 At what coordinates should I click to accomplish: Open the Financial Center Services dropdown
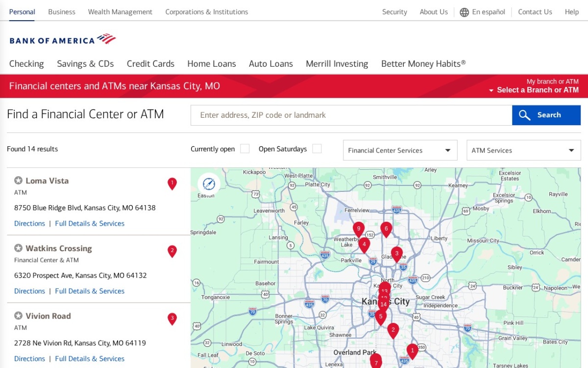400,150
